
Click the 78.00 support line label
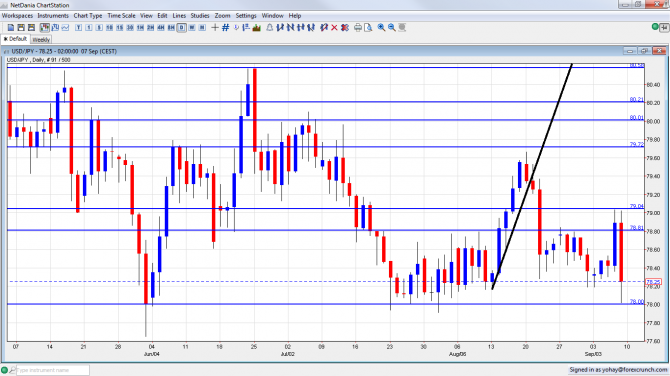pyautogui.click(x=637, y=302)
